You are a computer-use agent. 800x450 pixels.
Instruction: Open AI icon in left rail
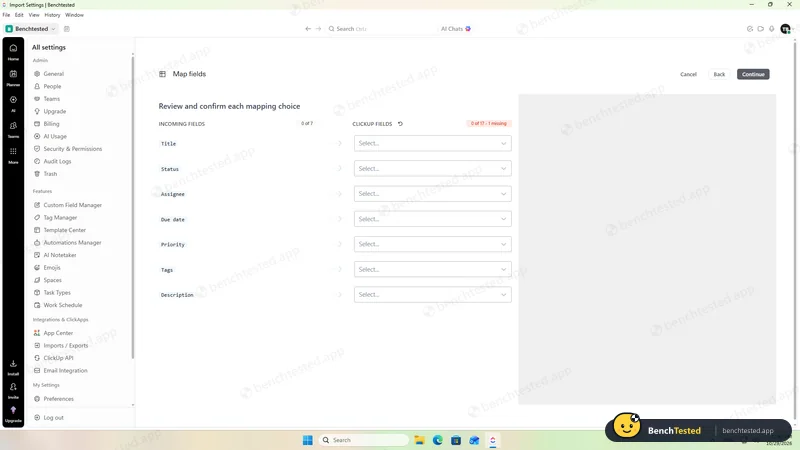point(13,103)
